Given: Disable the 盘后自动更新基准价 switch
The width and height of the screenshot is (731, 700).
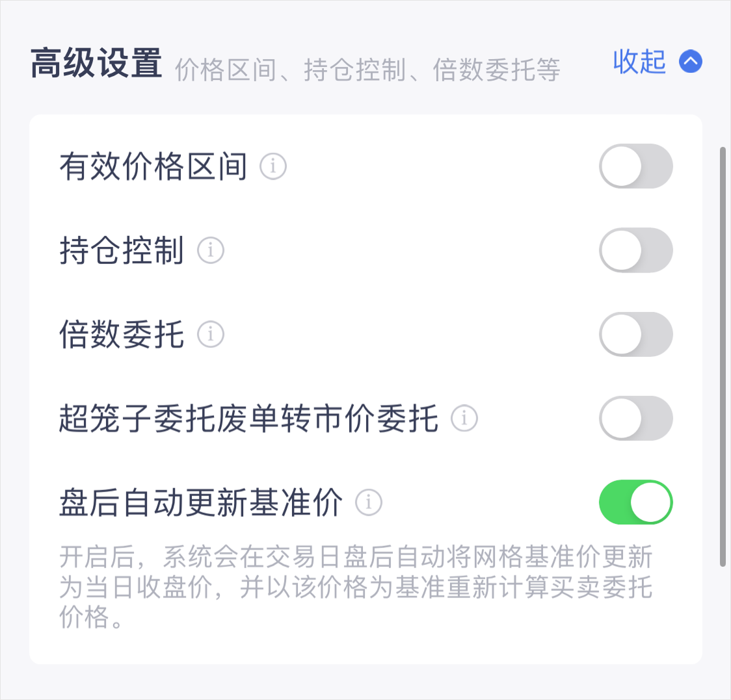Looking at the screenshot, I should coord(635,502).
